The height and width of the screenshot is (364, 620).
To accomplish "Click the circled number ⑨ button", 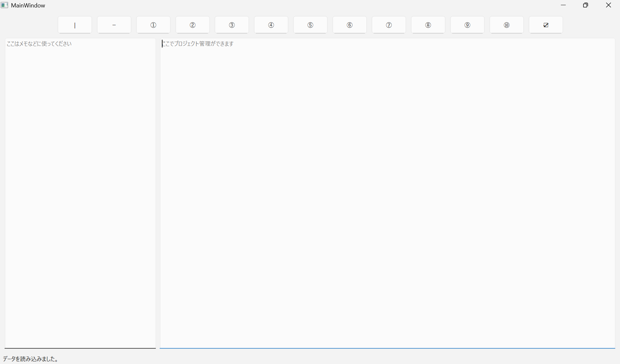I will [x=467, y=25].
